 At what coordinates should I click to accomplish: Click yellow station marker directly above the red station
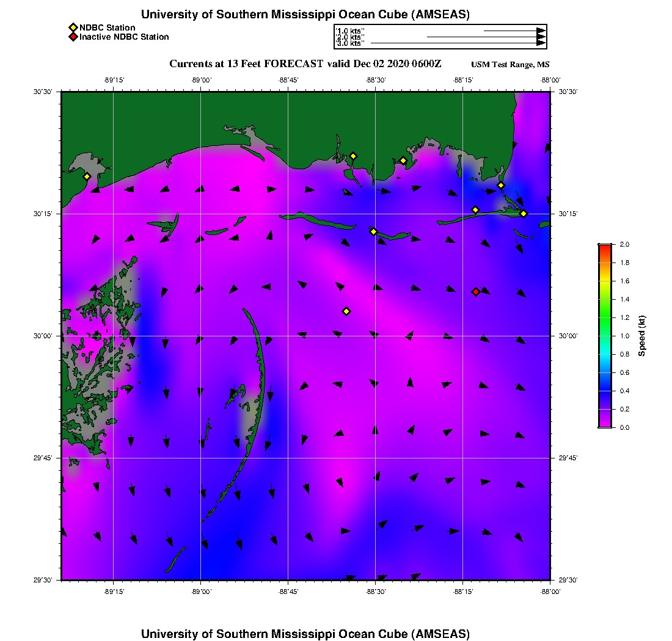click(x=475, y=210)
